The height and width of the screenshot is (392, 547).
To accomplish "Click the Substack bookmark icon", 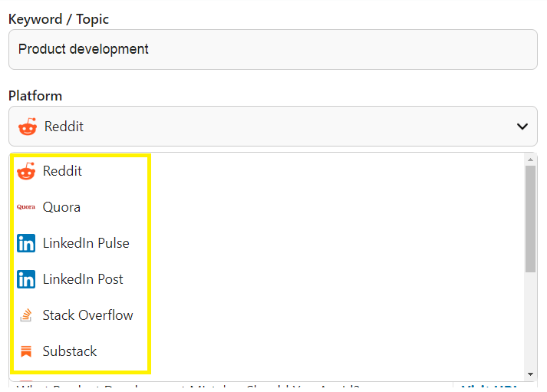I will pos(26,351).
